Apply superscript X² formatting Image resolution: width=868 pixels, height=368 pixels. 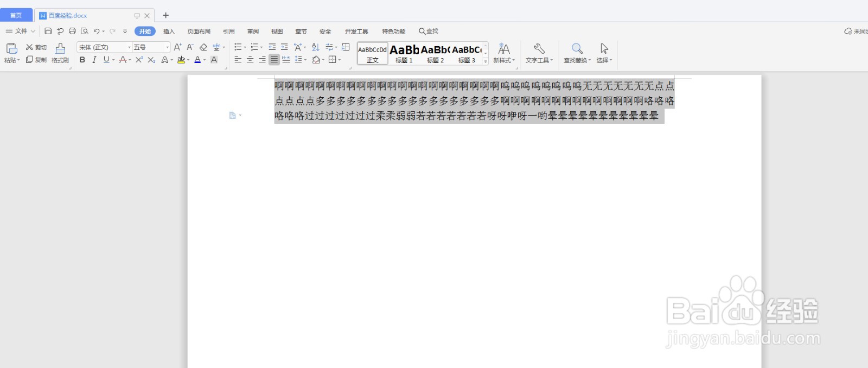pyautogui.click(x=139, y=60)
